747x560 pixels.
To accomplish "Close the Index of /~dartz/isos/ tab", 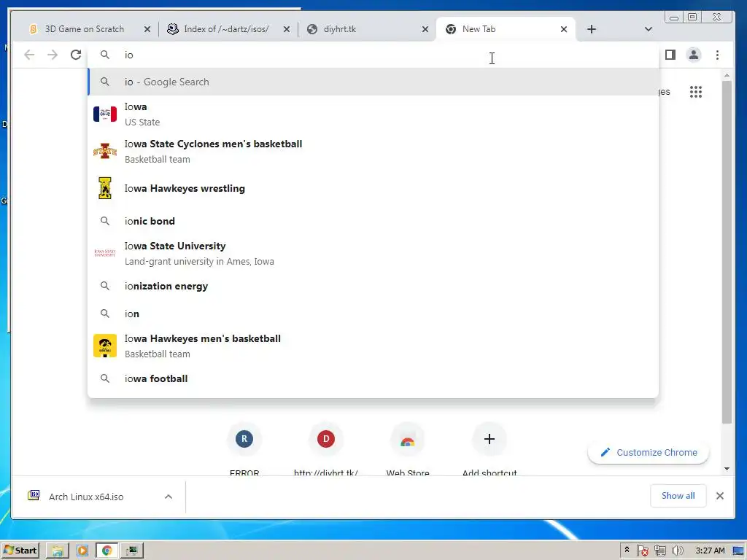I will click(x=286, y=29).
